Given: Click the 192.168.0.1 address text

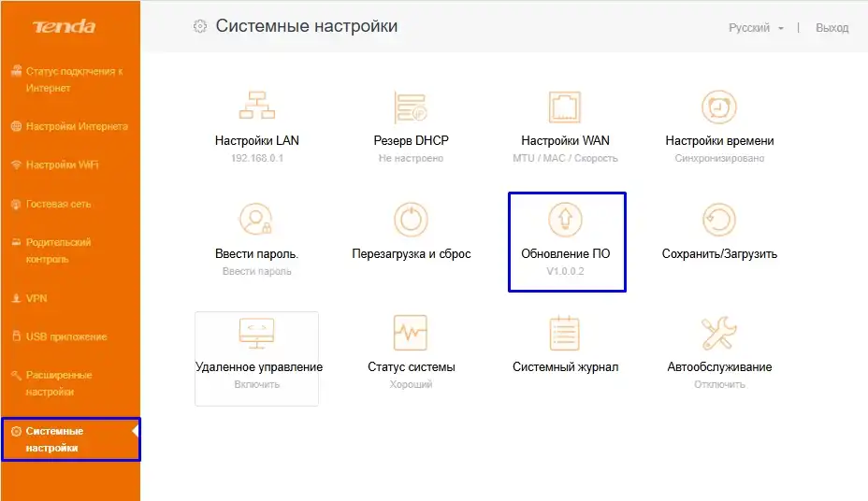Looking at the screenshot, I should click(x=257, y=158).
